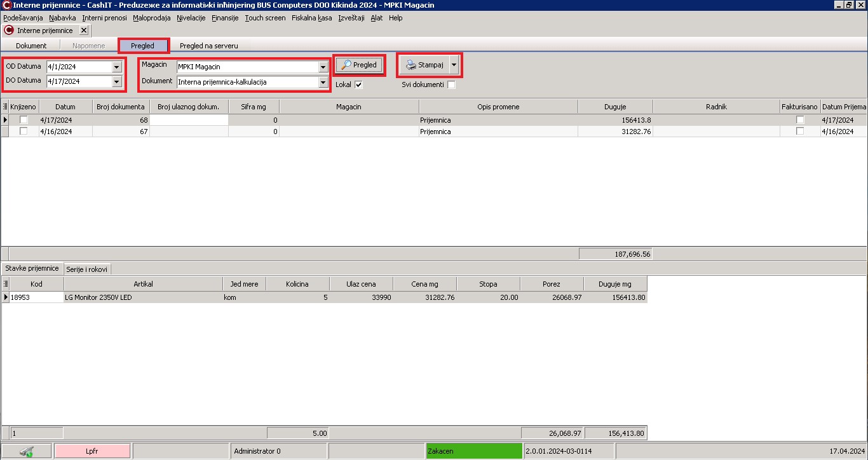The height and width of the screenshot is (460, 868).
Task: Select the 4/16/2024 document row date
Action: [56, 132]
